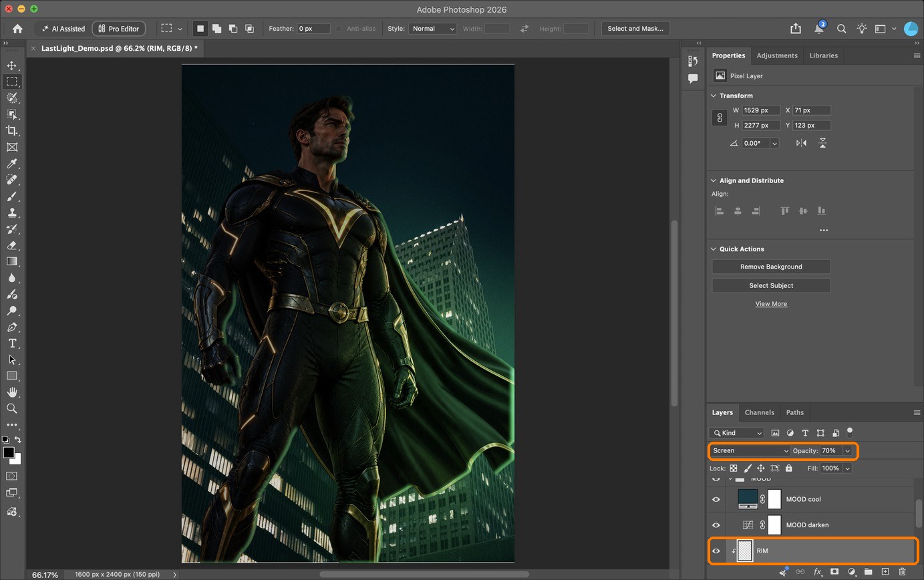Create a new layer with the plus icon
Viewport: 924px width, 580px height.
tap(885, 572)
